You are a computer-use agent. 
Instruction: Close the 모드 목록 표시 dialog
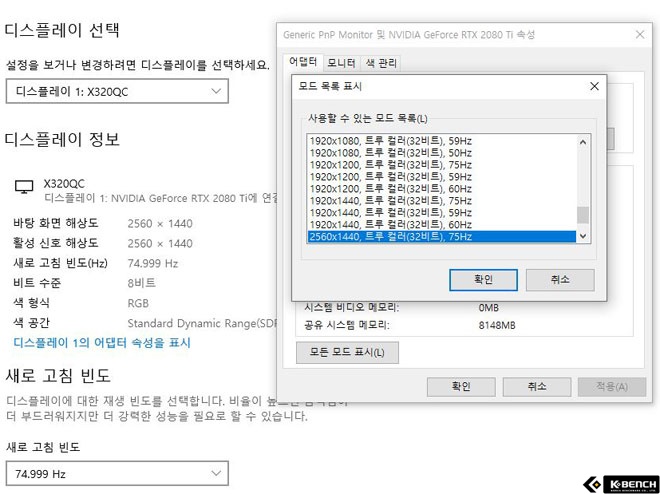pyautogui.click(x=594, y=86)
